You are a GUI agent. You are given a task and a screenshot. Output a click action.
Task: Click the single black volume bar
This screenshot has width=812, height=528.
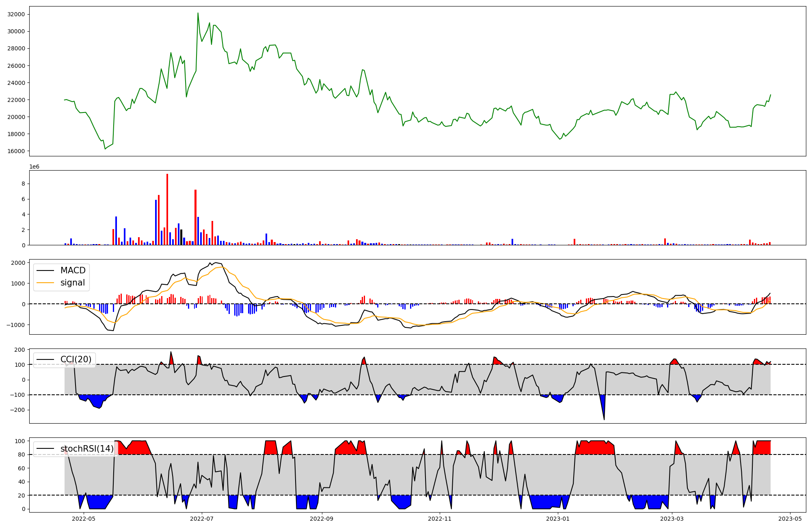click(x=181, y=237)
